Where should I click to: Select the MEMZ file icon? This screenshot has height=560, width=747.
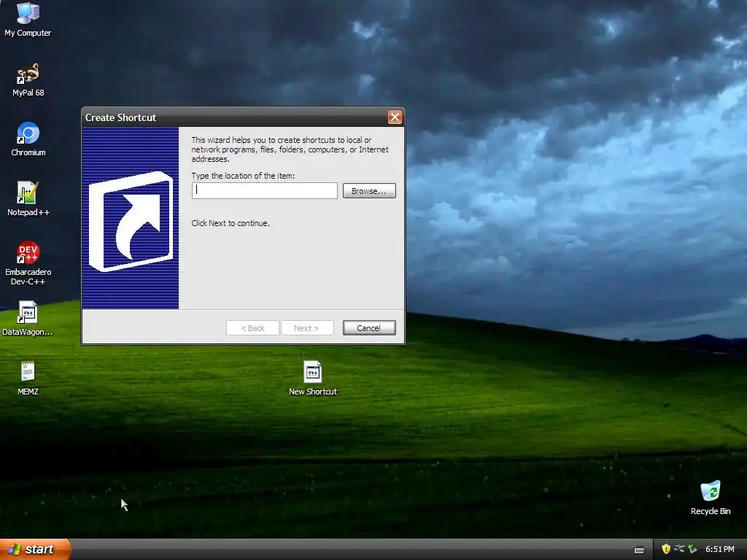point(28,378)
